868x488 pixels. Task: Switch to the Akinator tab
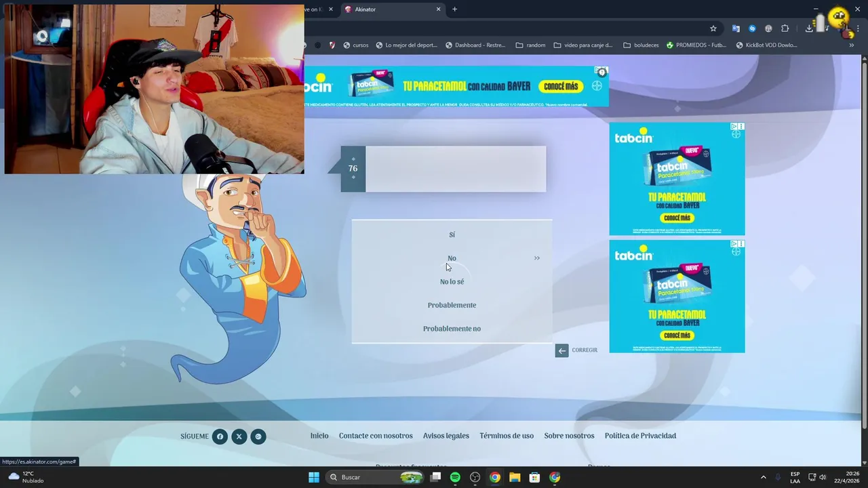click(393, 9)
